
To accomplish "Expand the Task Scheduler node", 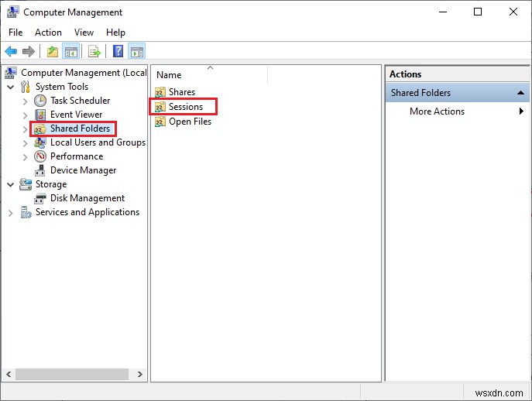I will [x=25, y=101].
